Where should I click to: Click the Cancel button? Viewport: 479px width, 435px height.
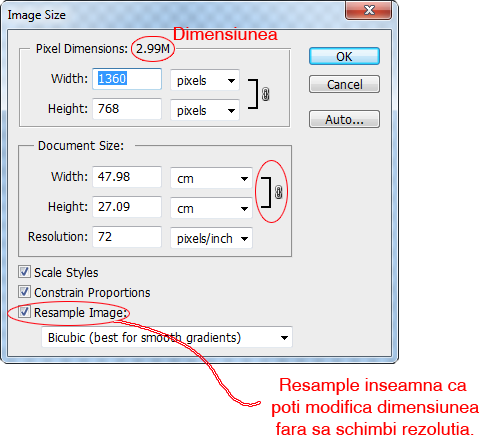click(344, 84)
